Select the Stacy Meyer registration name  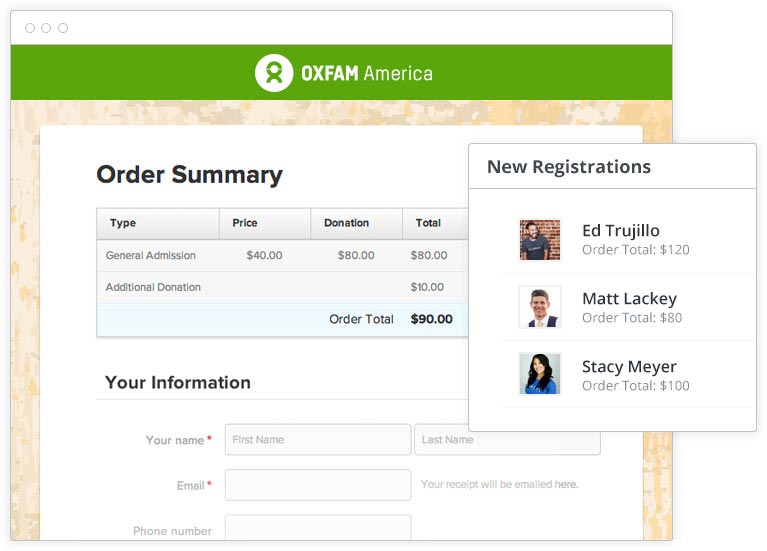(x=629, y=367)
